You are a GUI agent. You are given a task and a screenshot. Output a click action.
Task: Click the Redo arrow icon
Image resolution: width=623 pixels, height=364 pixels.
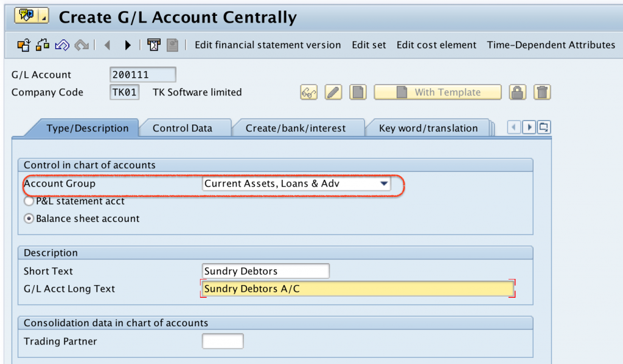click(81, 45)
